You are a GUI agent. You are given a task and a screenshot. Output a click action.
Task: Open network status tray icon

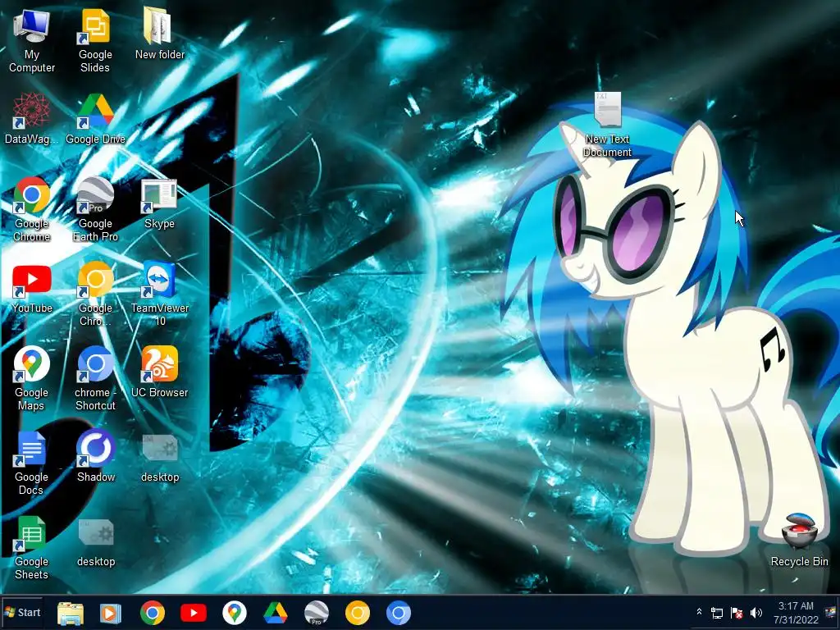[716, 613]
